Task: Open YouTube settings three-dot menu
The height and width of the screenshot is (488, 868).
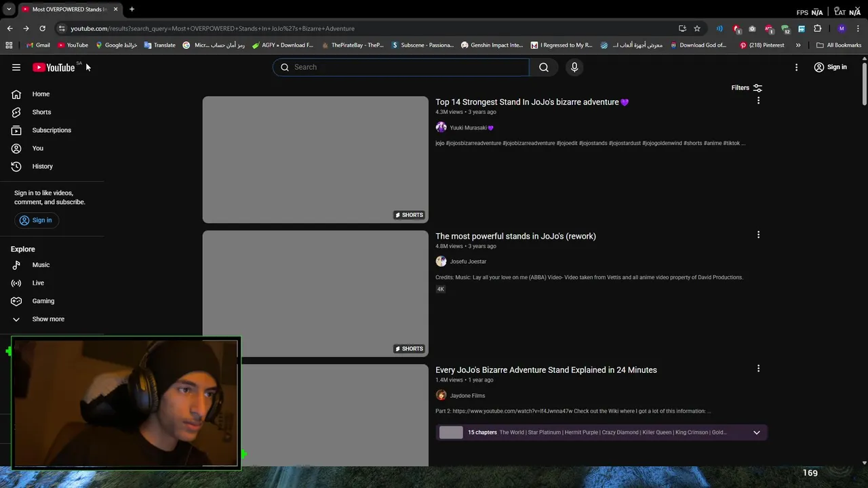Action: pyautogui.click(x=797, y=67)
